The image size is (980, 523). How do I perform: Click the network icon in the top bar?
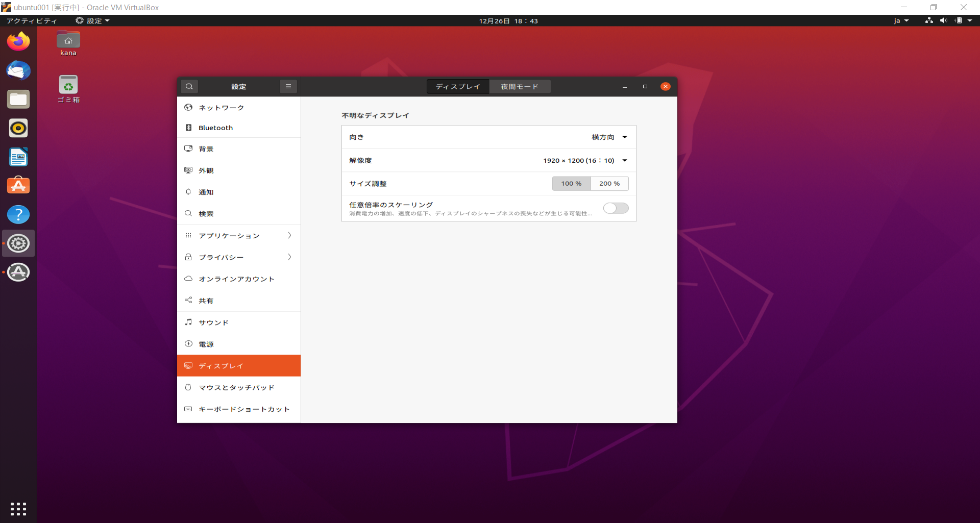pos(929,20)
